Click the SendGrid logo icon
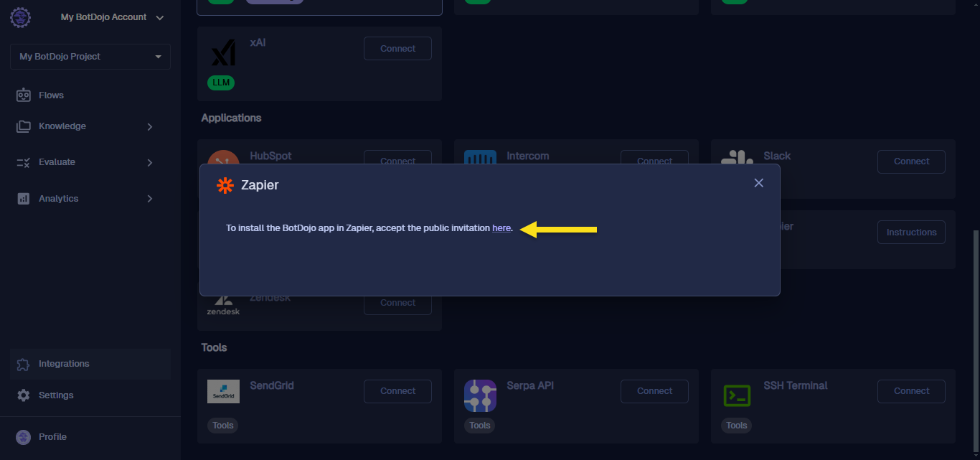 point(223,391)
